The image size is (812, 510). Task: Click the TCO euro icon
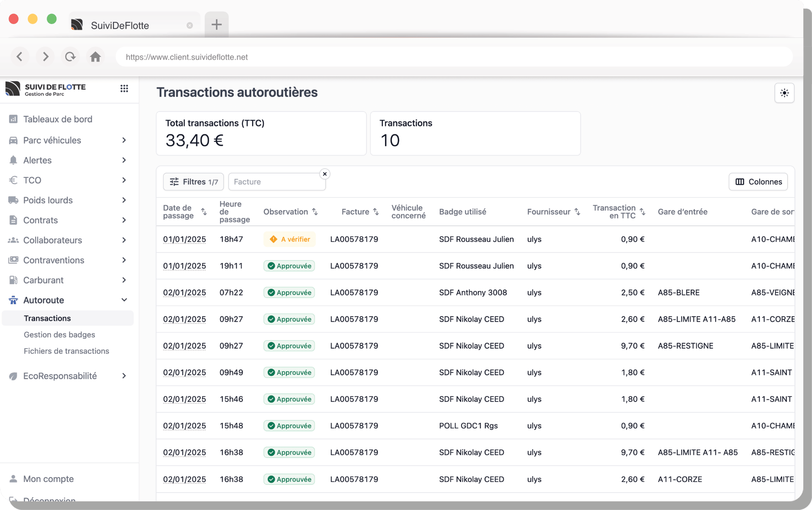13,180
